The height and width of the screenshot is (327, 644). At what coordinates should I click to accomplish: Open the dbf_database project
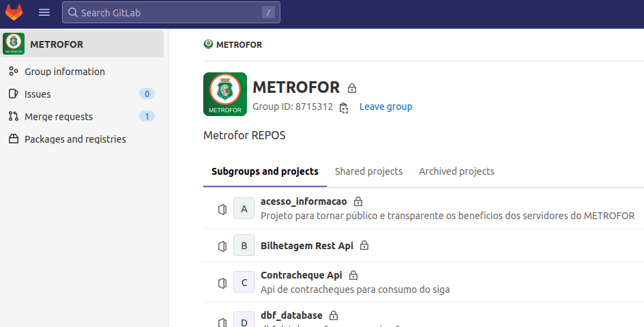tap(291, 315)
